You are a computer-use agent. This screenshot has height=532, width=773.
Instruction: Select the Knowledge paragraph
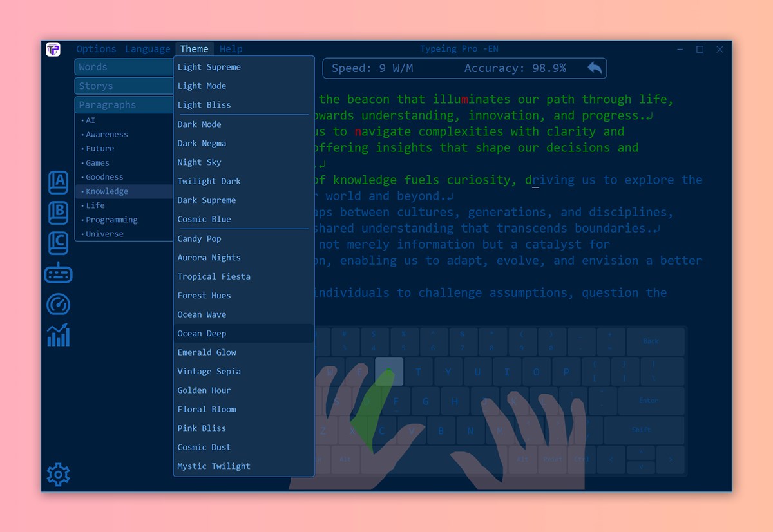[124, 191]
